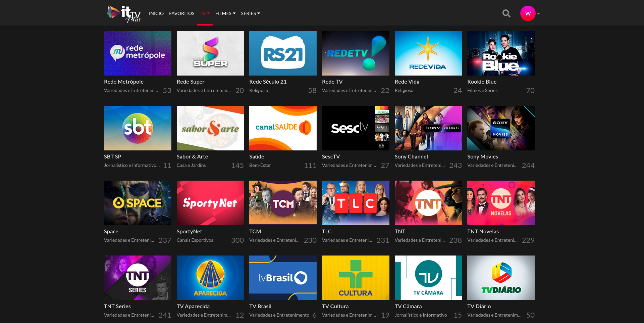The image size is (644, 323).
Task: Play the Rookie Blue thumbnail
Action: coord(501,53)
